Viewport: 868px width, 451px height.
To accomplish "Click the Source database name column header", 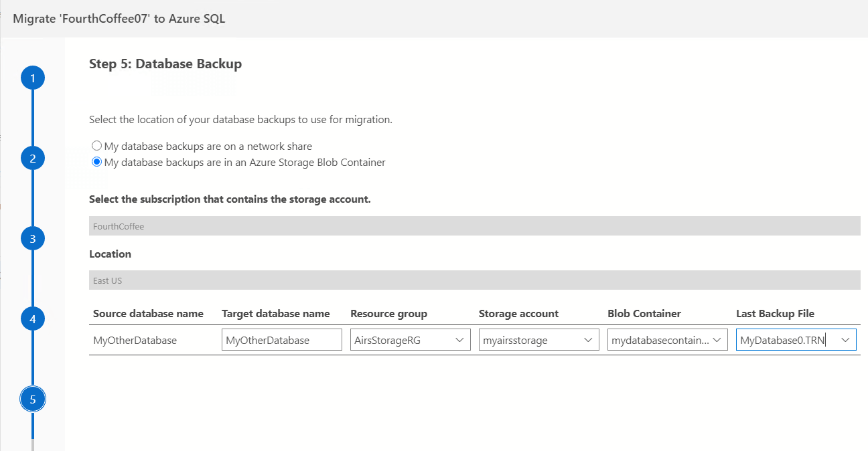I will [x=148, y=313].
